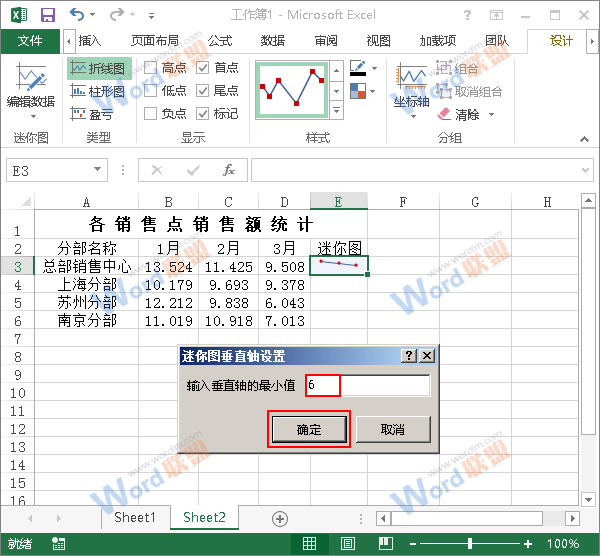
Task: Enable 高点 checkbox
Action: click(150, 68)
